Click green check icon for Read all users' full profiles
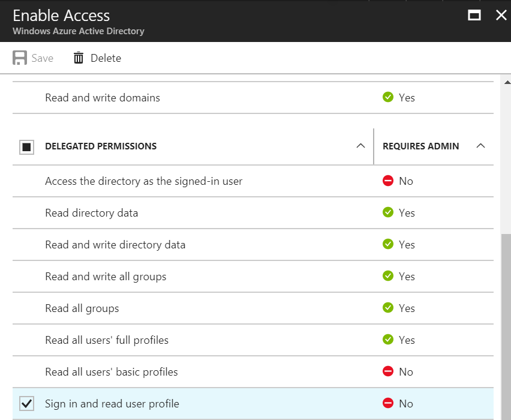 pos(388,340)
